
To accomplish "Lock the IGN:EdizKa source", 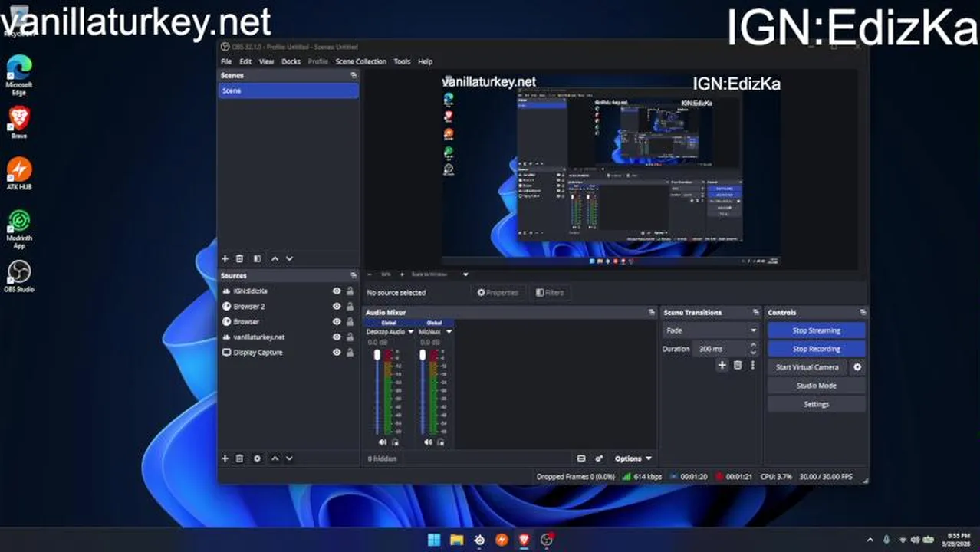I will click(350, 291).
